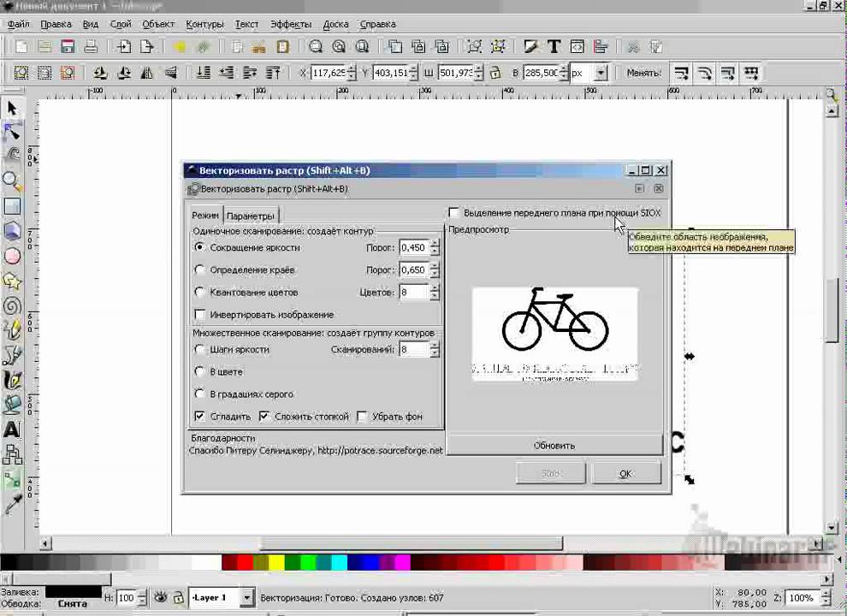Expand the Layer 1 dropdown
Viewport: 847px width, 616px height.
tap(246, 597)
